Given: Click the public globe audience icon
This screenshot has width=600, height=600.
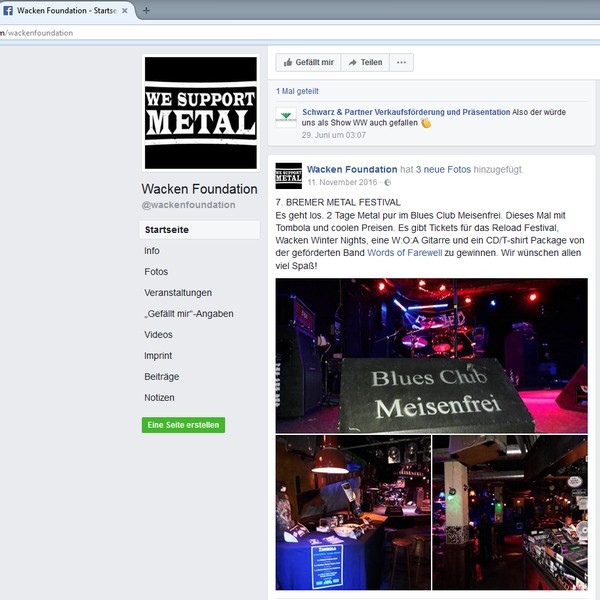Looking at the screenshot, I should point(388,183).
